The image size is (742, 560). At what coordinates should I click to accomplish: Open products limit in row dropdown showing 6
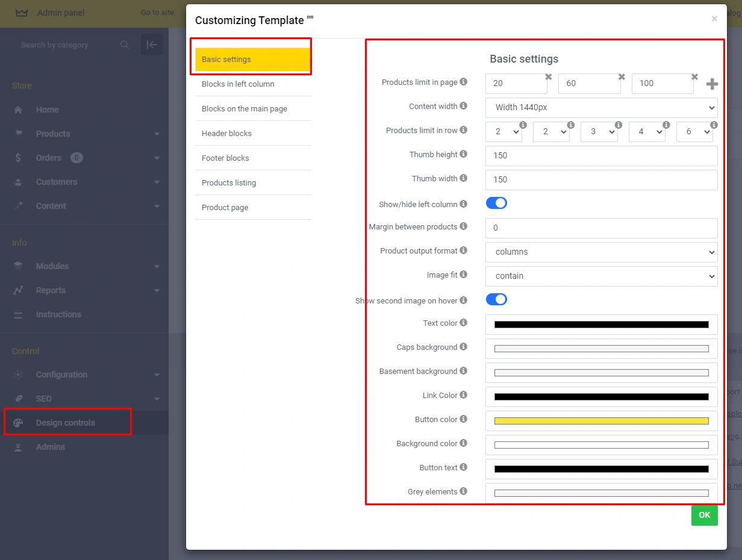pos(694,131)
